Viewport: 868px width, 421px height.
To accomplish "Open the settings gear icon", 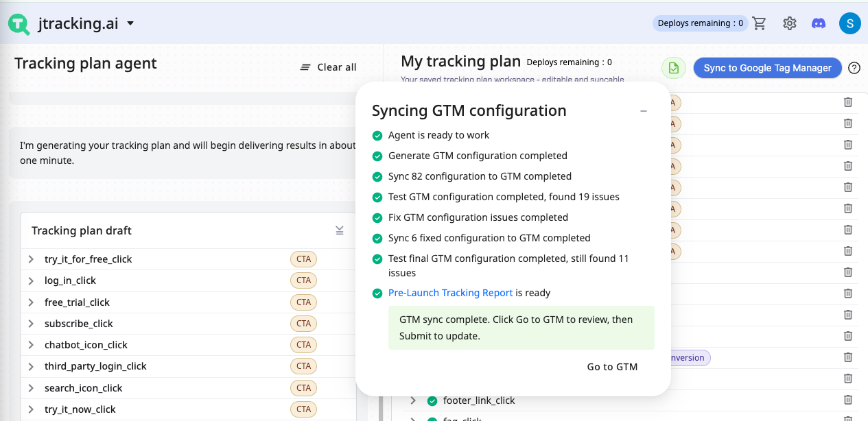I will point(790,23).
